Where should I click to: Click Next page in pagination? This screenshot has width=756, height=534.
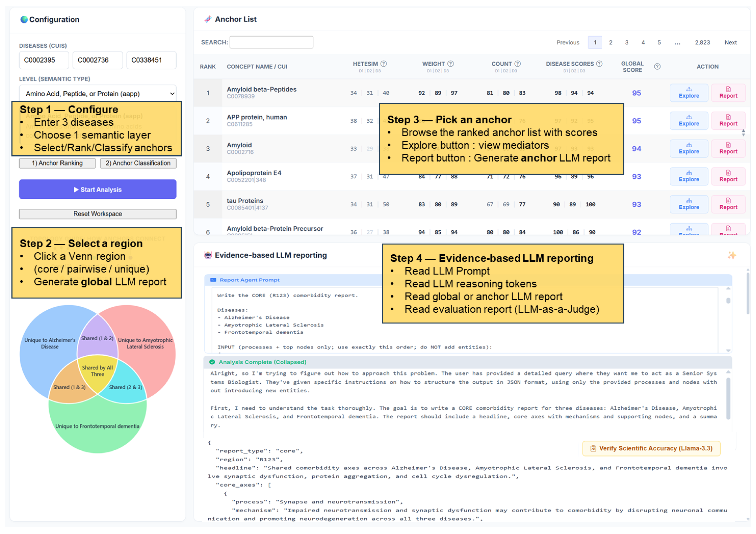pyautogui.click(x=731, y=42)
